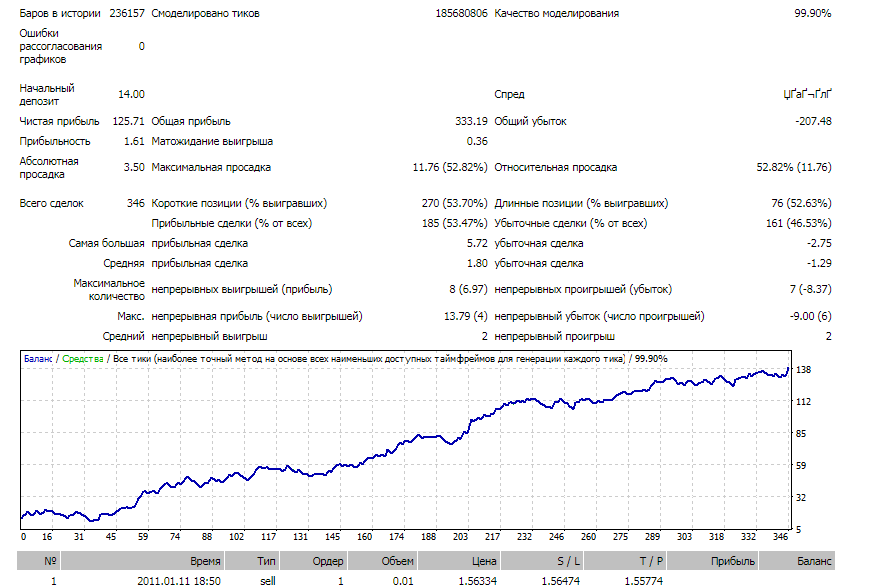Viewport: 873px width, 587px height.
Task: Click the green 'Средства' legend label
Action: [83, 359]
